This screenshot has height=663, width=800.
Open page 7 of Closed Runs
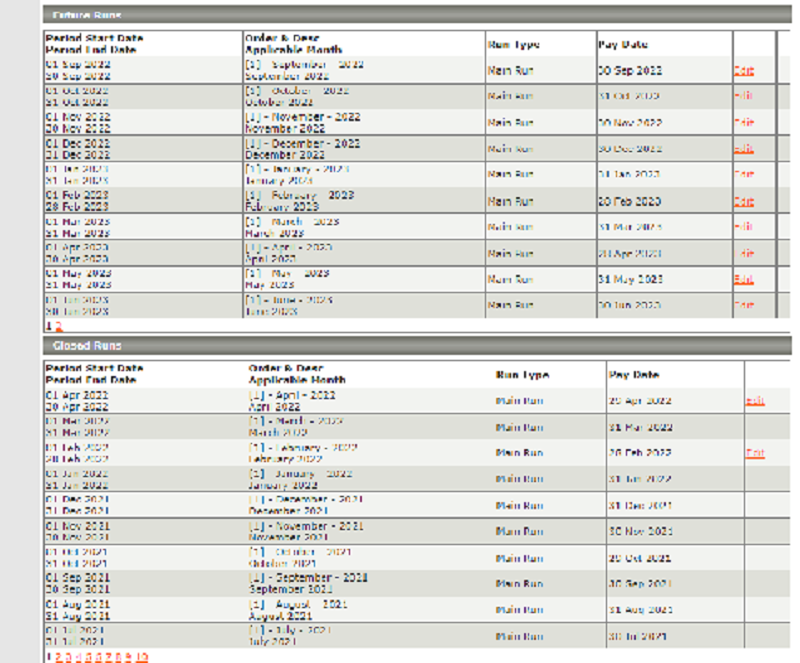(x=108, y=657)
